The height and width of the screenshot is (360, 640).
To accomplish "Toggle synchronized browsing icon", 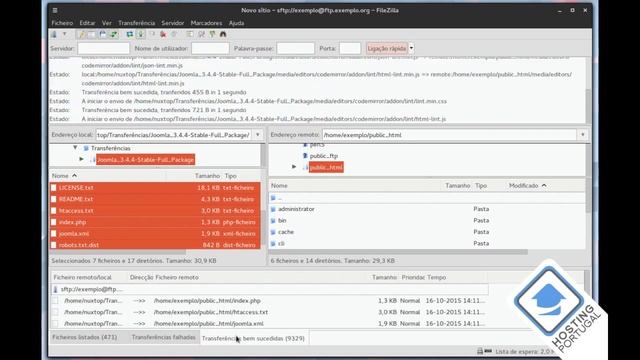I will [212, 35].
